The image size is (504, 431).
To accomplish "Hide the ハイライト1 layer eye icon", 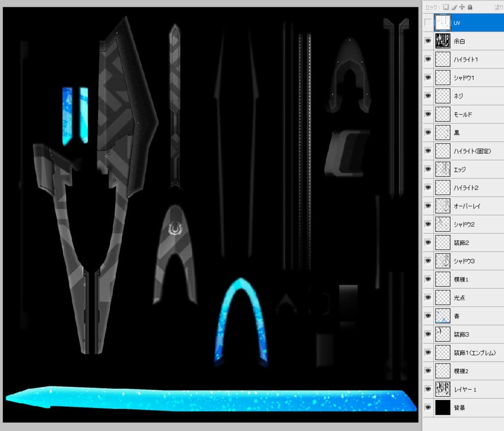I will click(428, 59).
